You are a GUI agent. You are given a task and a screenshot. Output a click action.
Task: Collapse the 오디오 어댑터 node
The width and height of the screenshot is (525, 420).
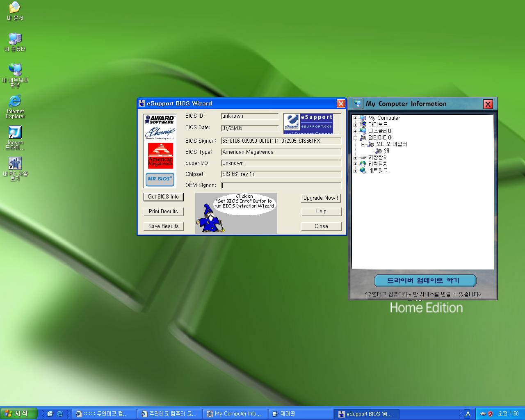point(363,144)
